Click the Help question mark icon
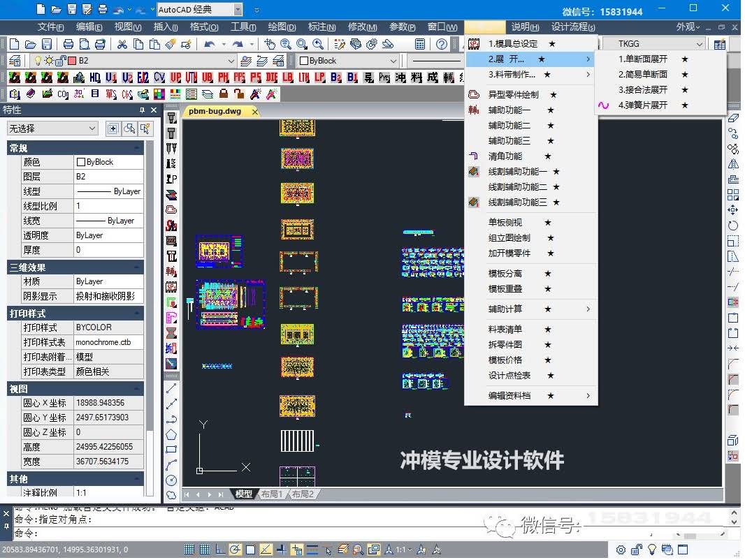 [x=442, y=45]
